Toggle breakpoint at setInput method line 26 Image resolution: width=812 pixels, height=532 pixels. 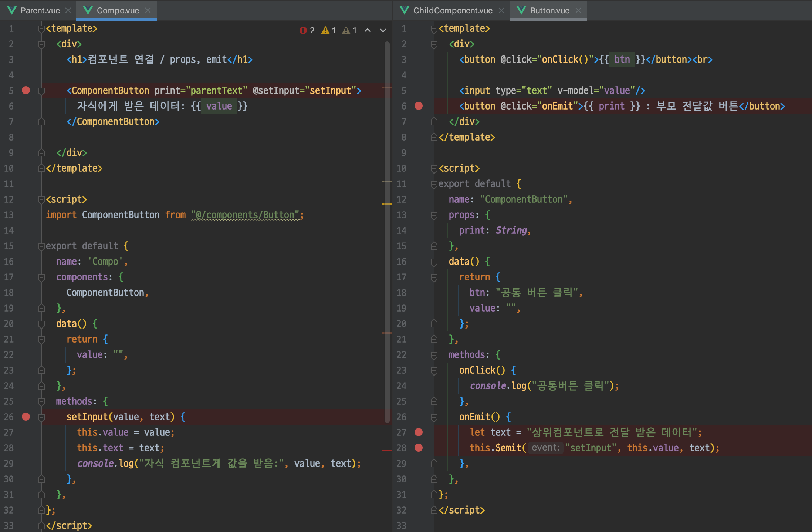coord(26,417)
